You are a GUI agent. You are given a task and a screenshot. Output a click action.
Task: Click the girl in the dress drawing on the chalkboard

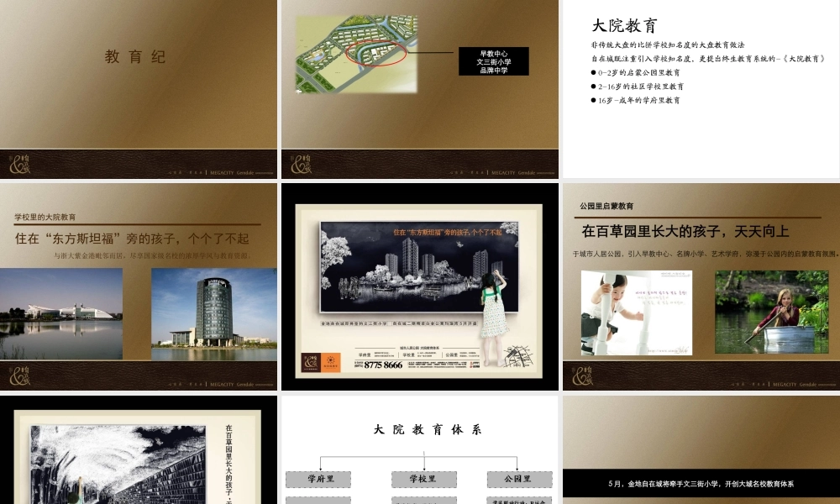(493, 316)
